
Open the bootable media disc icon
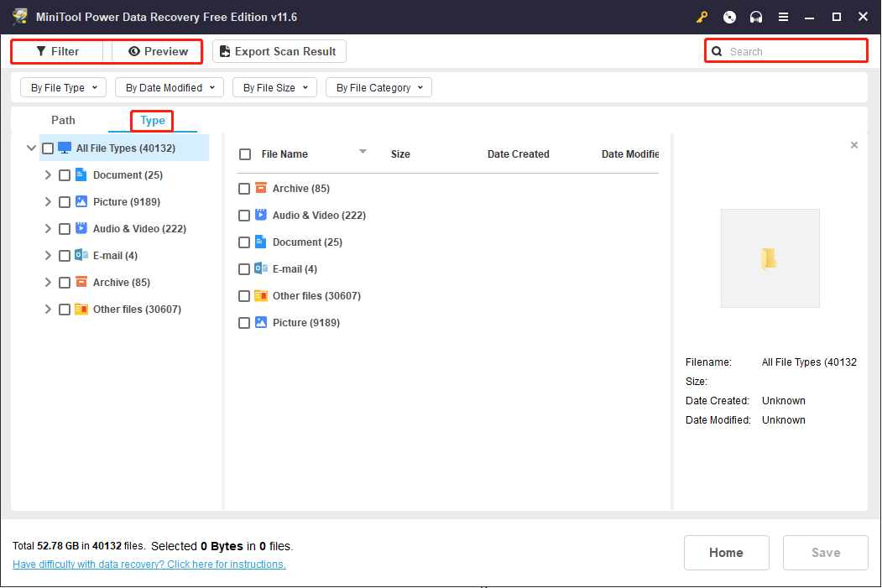(729, 17)
